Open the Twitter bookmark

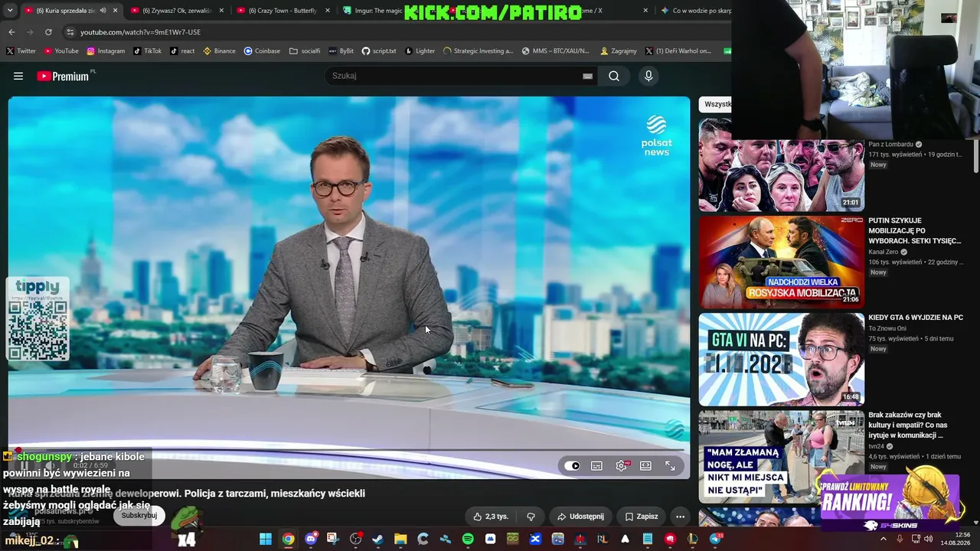tap(21, 51)
